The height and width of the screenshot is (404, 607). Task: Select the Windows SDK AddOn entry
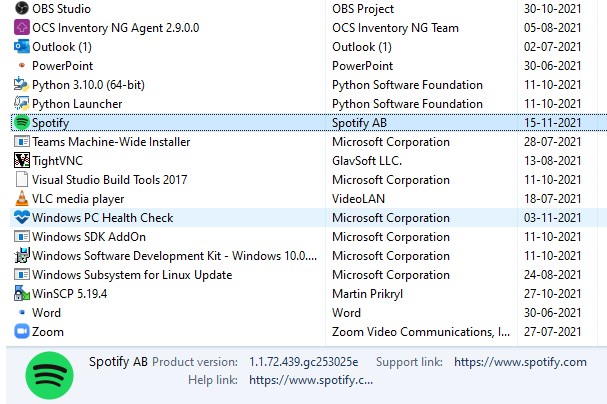tap(89, 236)
